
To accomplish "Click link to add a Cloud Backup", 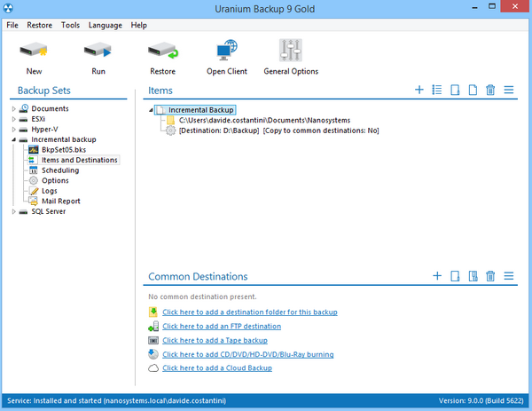I will (217, 368).
